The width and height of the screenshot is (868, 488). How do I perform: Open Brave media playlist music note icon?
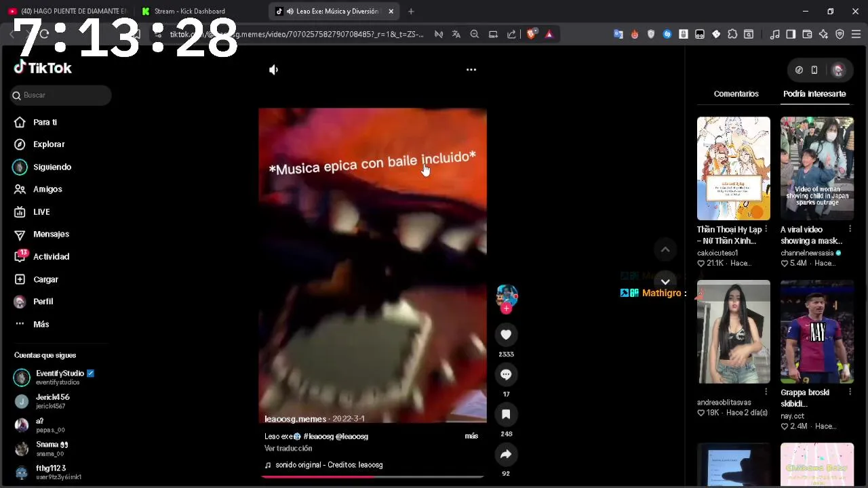pos(775,34)
